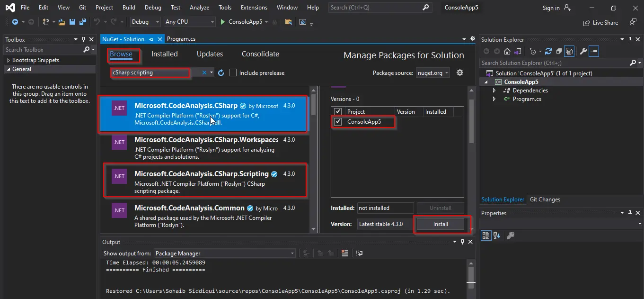Expand the Dependencies node
644x299 pixels.
coord(494,91)
